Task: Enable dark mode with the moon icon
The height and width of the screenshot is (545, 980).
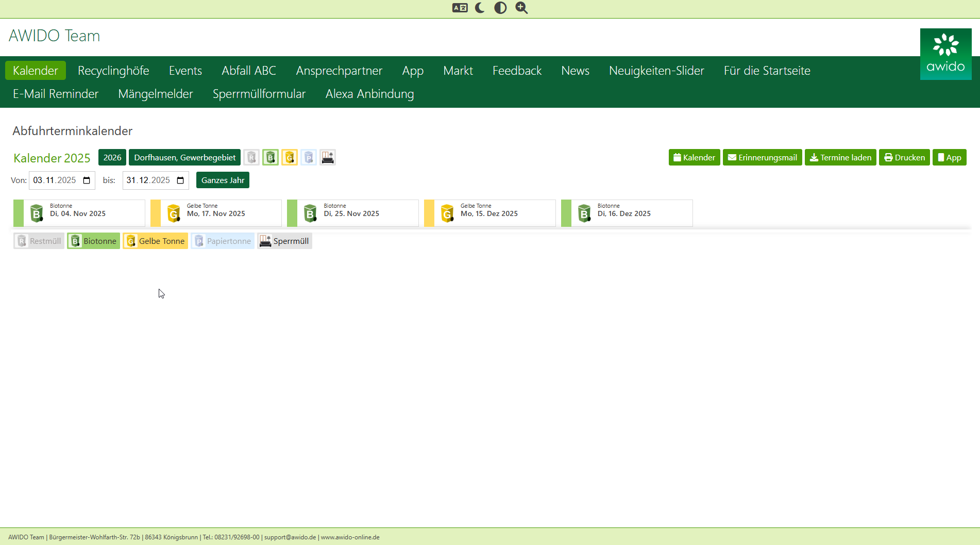Action: tap(480, 8)
